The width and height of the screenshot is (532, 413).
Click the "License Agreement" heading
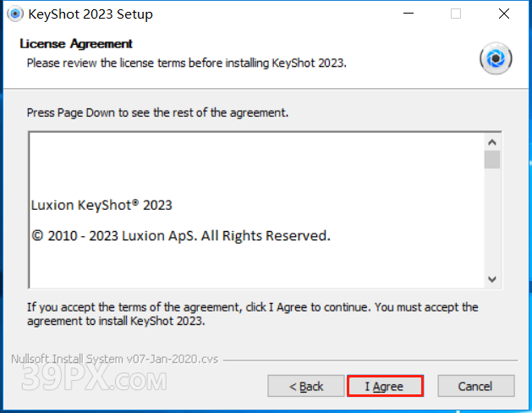(76, 44)
